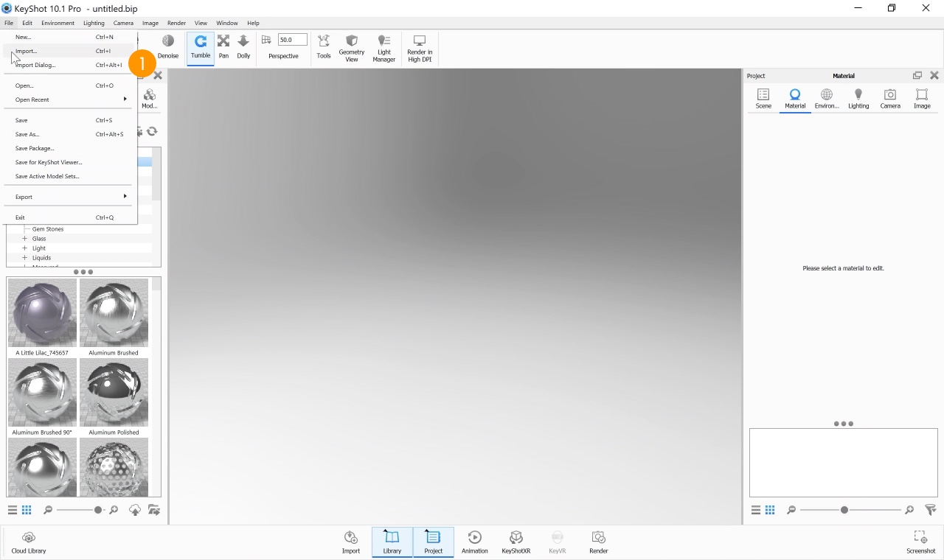Open the Cloud Library
The height and width of the screenshot is (560, 944).
pos(28,540)
